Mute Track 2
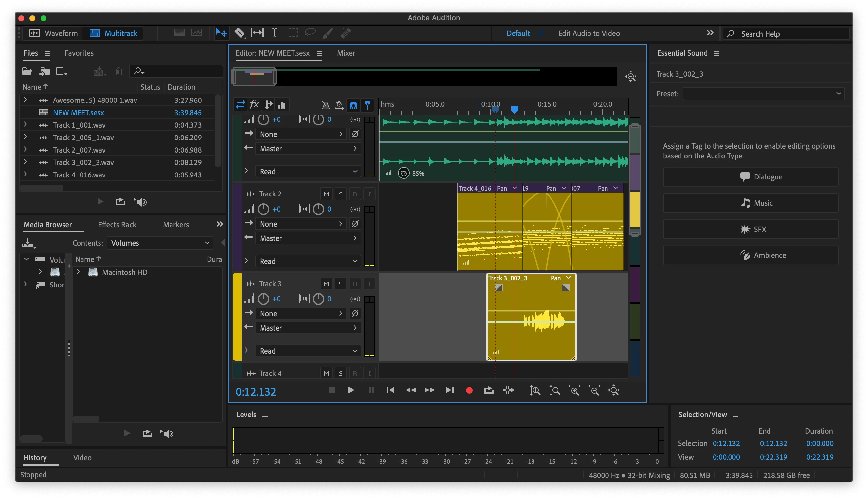 pyautogui.click(x=326, y=194)
